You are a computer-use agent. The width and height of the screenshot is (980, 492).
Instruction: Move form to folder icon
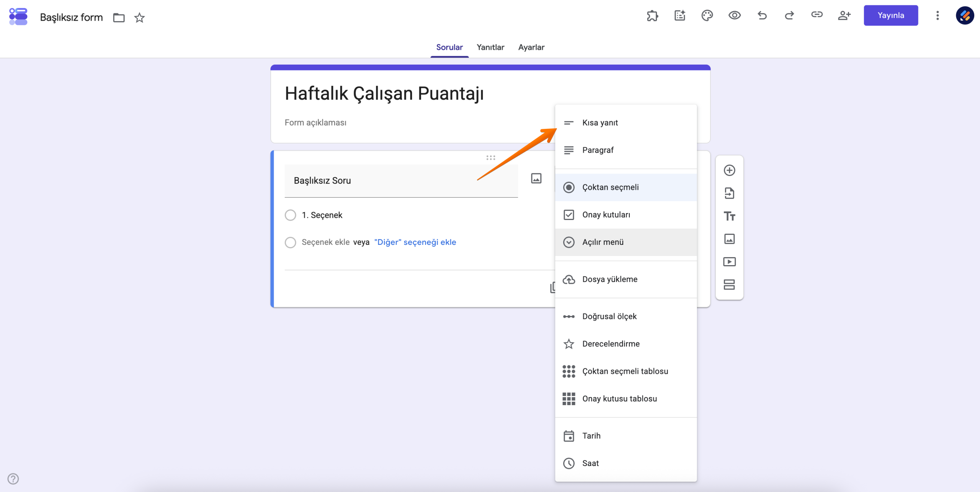119,18
